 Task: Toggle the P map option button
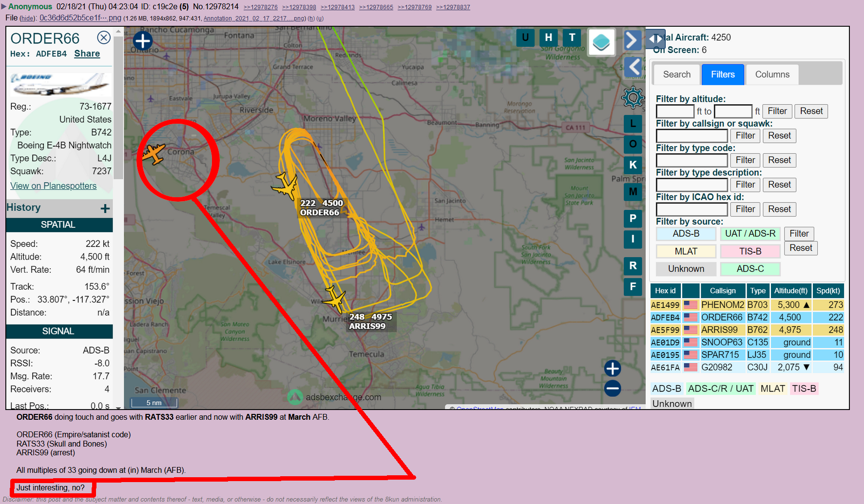coord(633,219)
